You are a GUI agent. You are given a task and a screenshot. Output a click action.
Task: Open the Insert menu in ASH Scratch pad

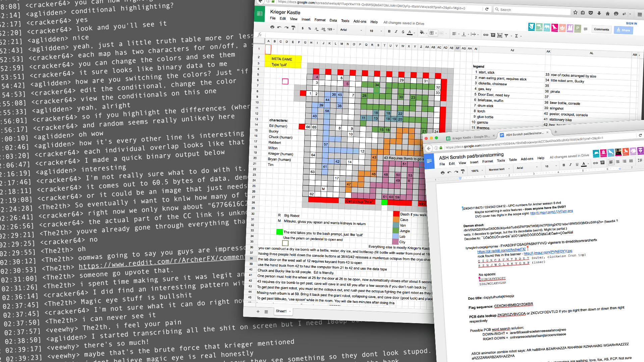pyautogui.click(x=474, y=162)
